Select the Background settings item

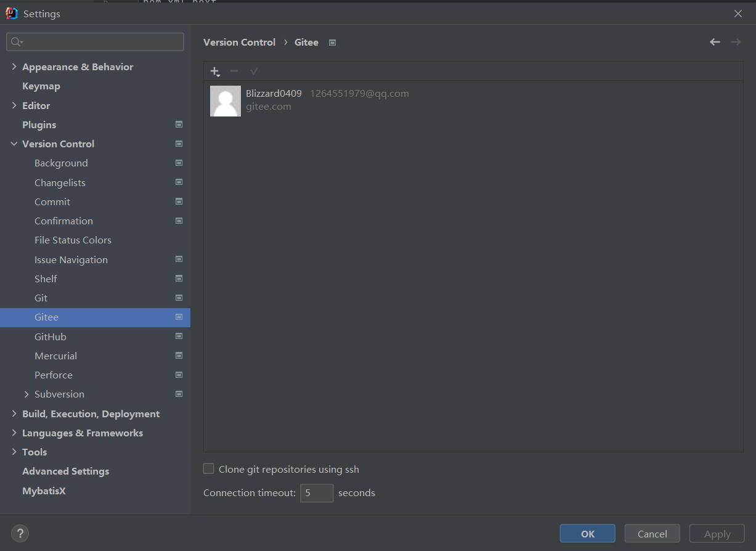click(x=61, y=163)
